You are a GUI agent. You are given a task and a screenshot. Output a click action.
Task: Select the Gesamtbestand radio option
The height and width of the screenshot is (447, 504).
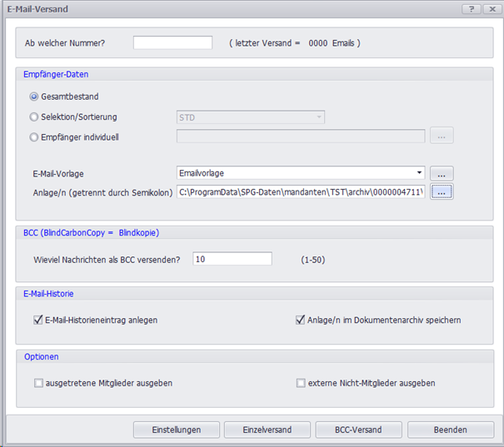(x=34, y=97)
